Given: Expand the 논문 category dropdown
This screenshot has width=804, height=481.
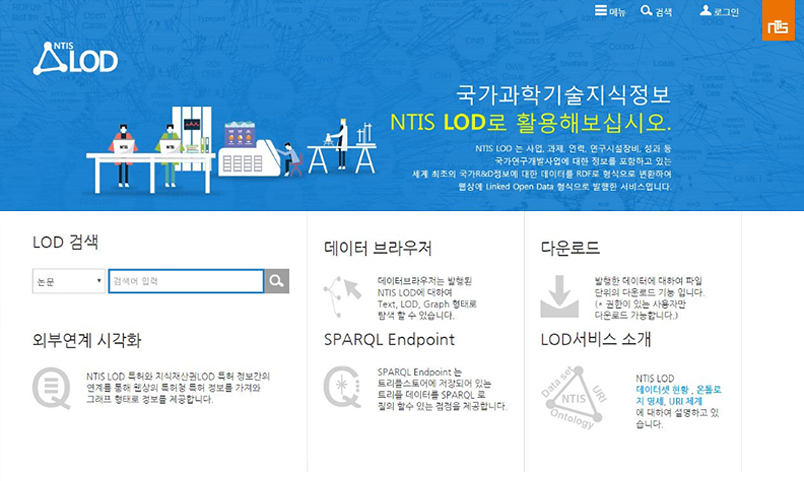Looking at the screenshot, I should (69, 281).
